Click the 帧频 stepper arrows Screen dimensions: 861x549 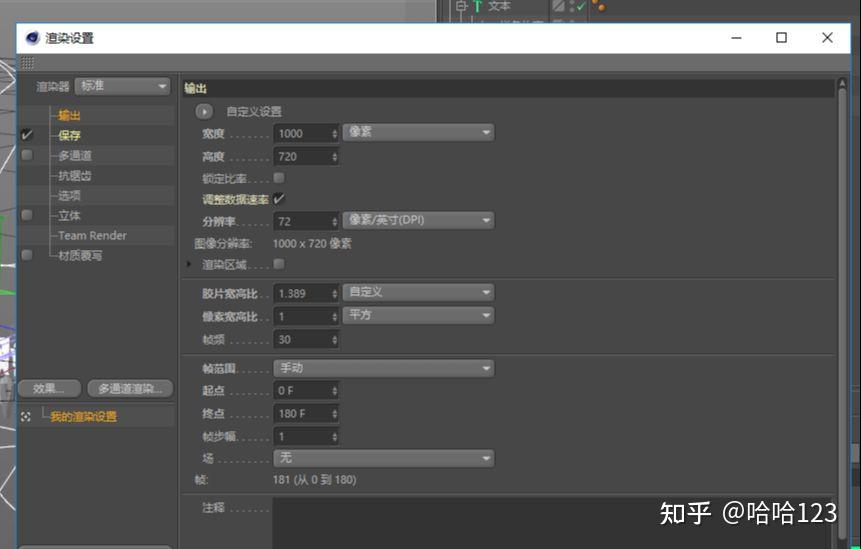(x=334, y=340)
